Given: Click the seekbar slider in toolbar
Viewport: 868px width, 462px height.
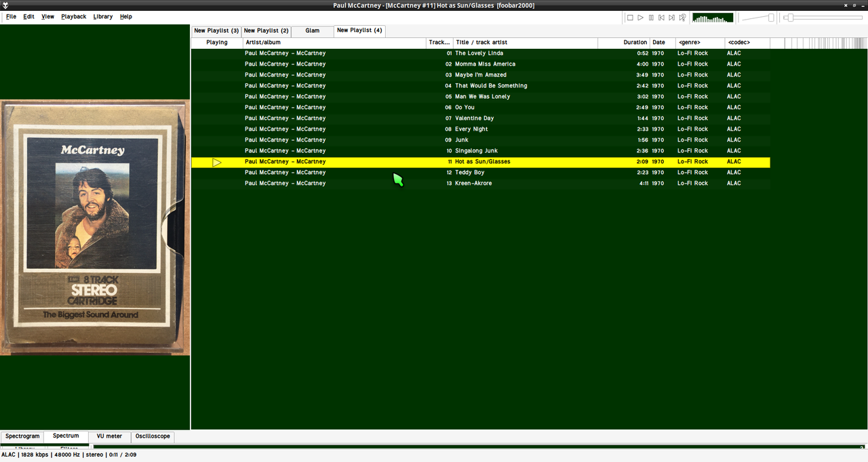Looking at the screenshot, I should [824, 18].
